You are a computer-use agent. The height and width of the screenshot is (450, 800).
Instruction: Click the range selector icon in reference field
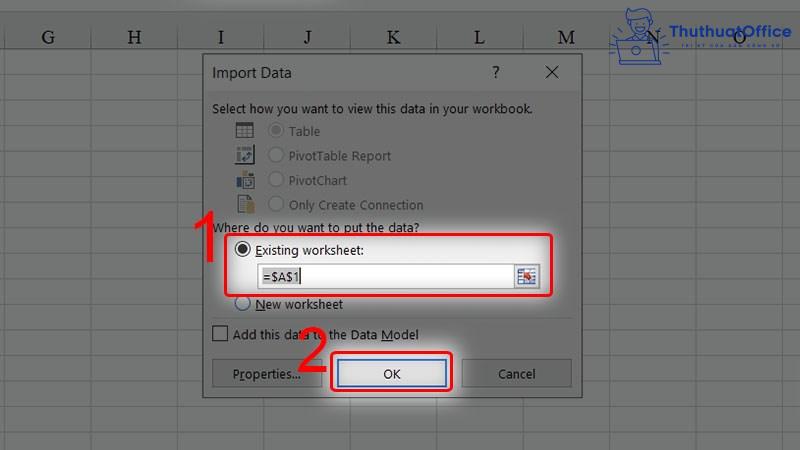pos(526,277)
